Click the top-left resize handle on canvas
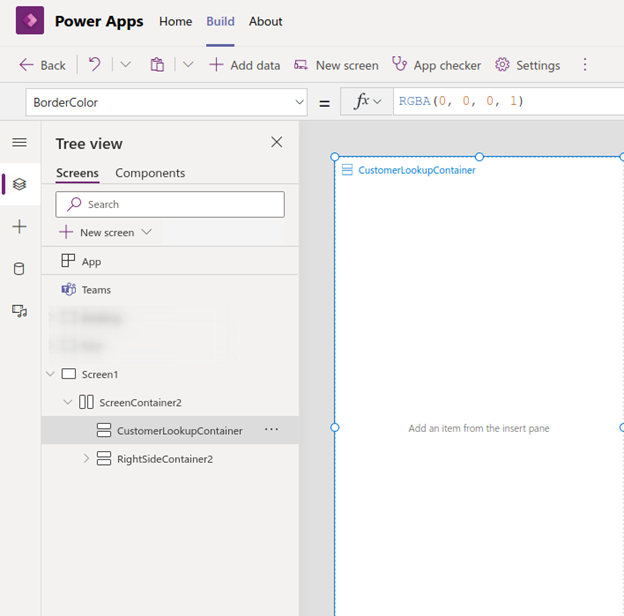 (x=335, y=157)
